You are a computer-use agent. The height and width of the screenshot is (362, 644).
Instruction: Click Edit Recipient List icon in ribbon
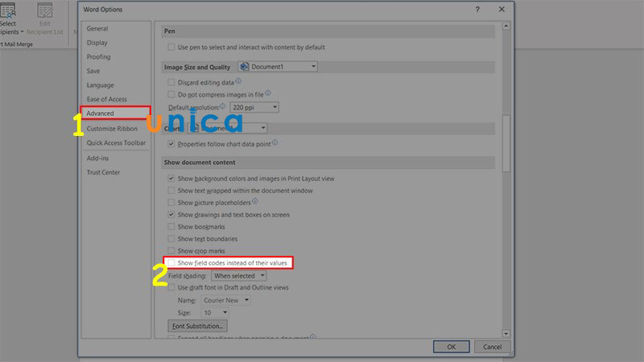click(x=45, y=10)
